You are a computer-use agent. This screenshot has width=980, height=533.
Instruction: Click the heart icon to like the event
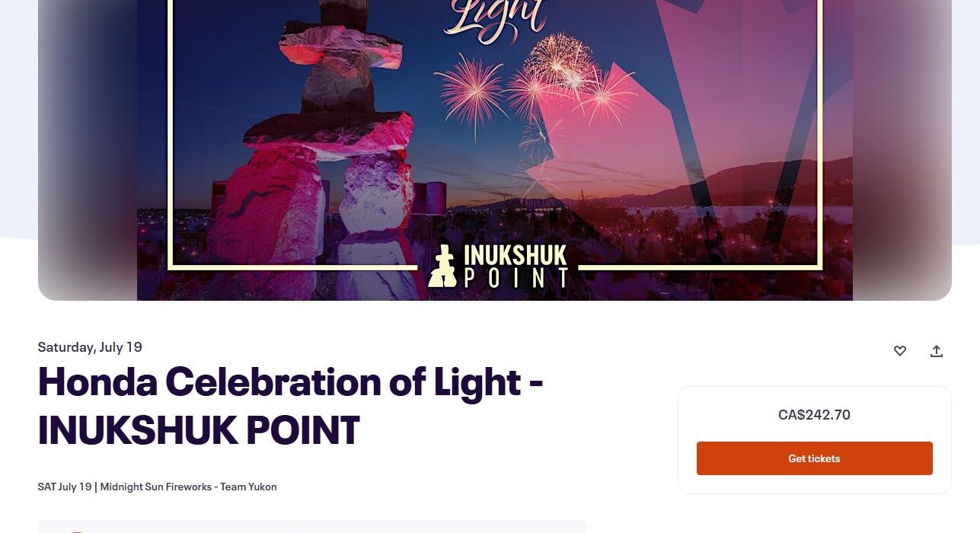point(900,351)
